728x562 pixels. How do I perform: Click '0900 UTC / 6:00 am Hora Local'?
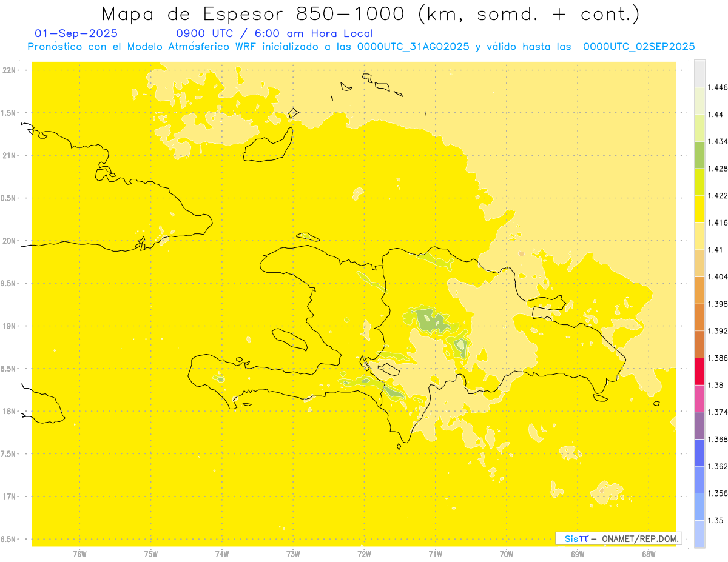[x=274, y=33]
